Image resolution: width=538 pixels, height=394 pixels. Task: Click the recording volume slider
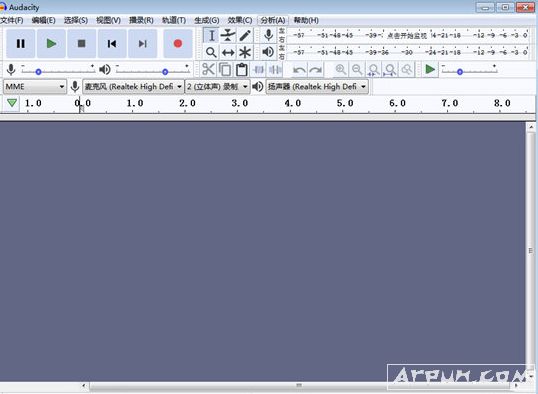click(x=58, y=70)
